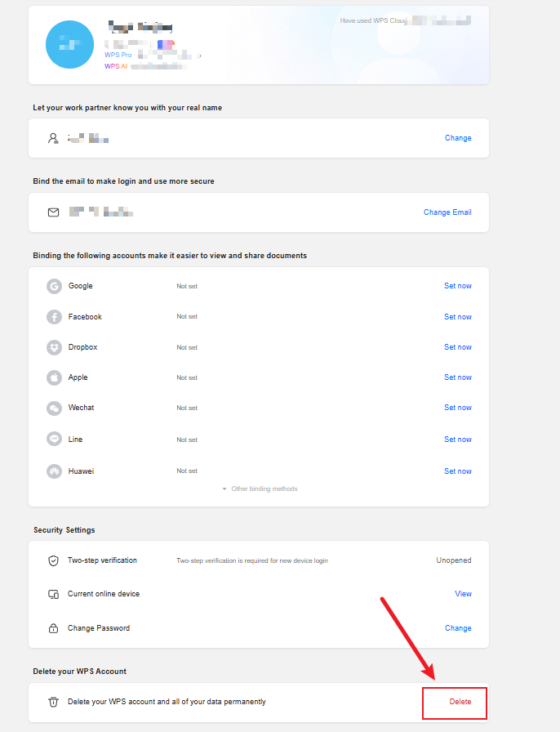Click the Facebook account icon
This screenshot has width=560, height=732.
coord(54,317)
